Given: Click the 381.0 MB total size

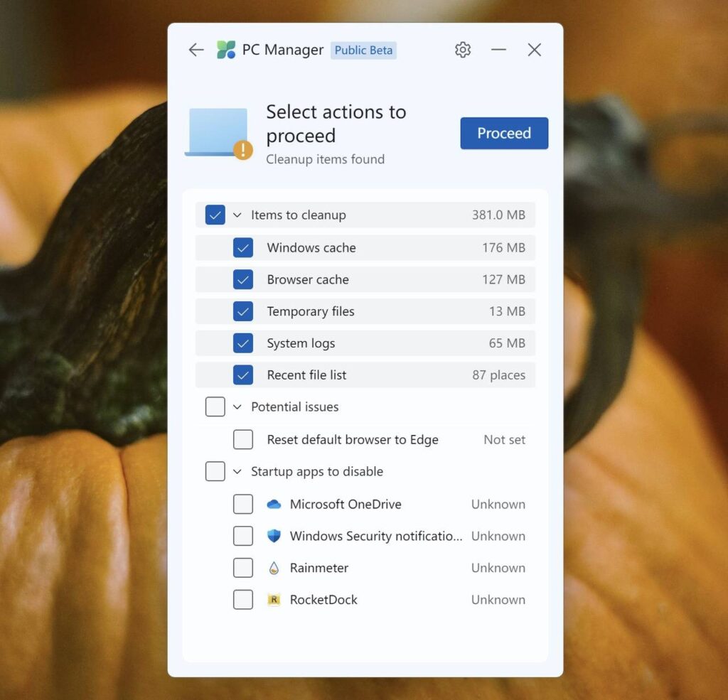Looking at the screenshot, I should 498,215.
